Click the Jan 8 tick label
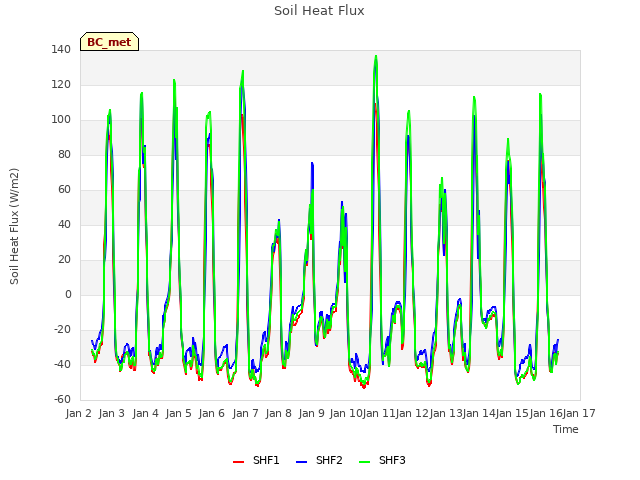Viewport: 640px width, 480px height. (278, 413)
